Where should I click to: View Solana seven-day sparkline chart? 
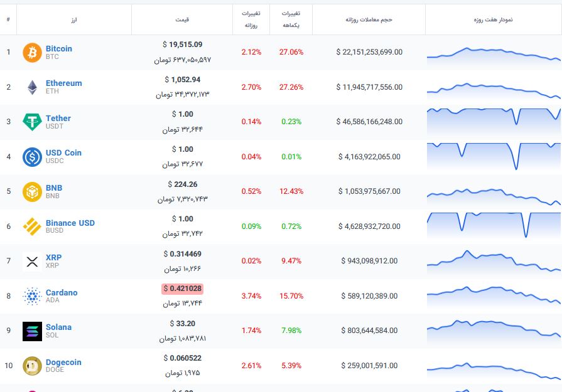[x=494, y=333]
